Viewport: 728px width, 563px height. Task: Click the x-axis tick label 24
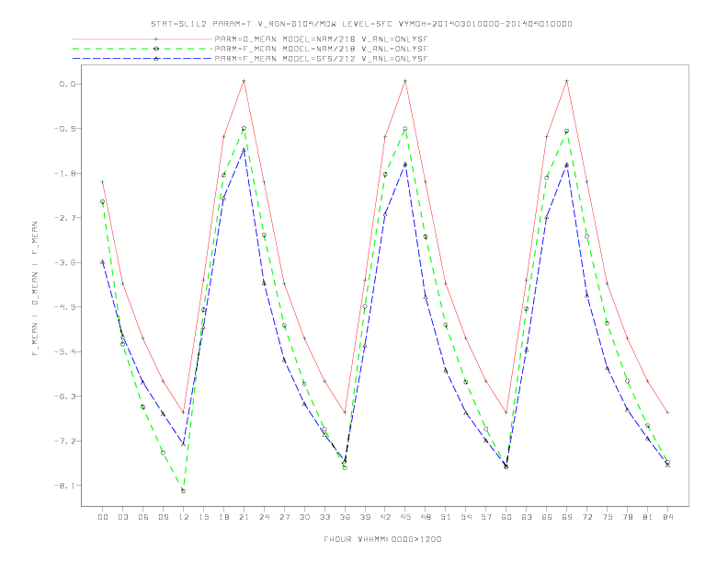tap(264, 517)
